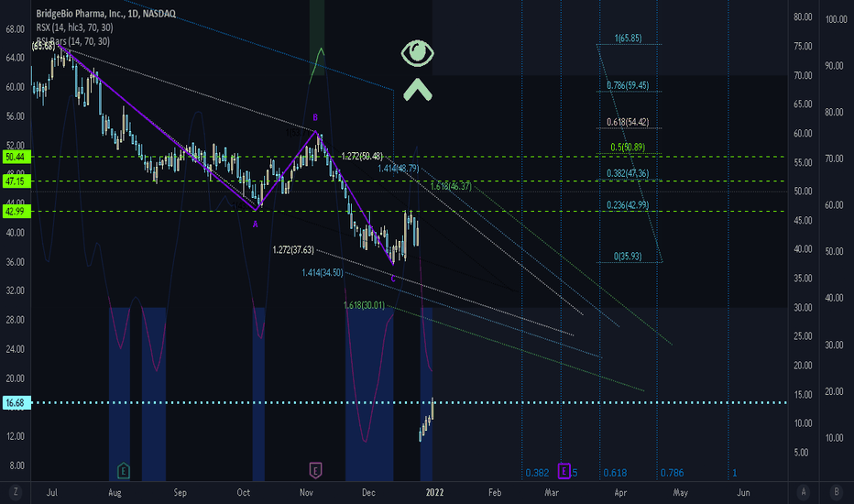Select the RSI Bars (14, 70, 30) legend
Image resolution: width=854 pixels, height=504 pixels.
[73, 41]
